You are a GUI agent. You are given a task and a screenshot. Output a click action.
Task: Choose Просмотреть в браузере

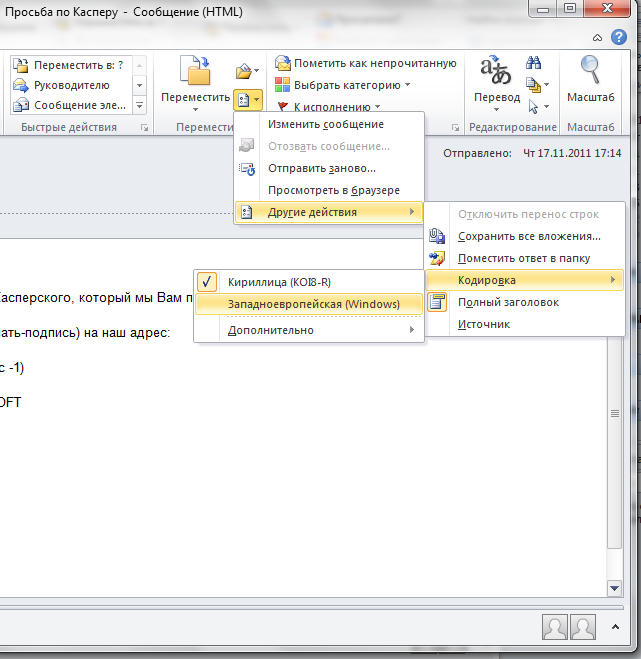333,190
